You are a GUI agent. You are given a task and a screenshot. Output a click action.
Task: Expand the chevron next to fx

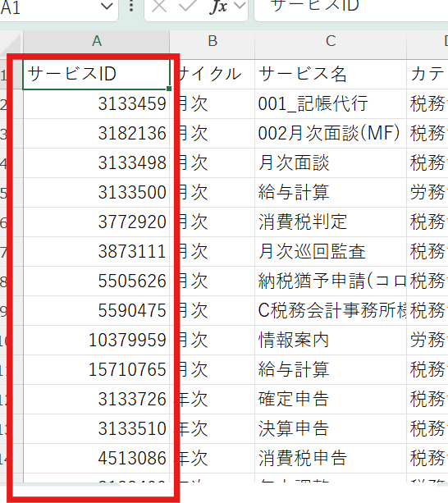click(240, 5)
